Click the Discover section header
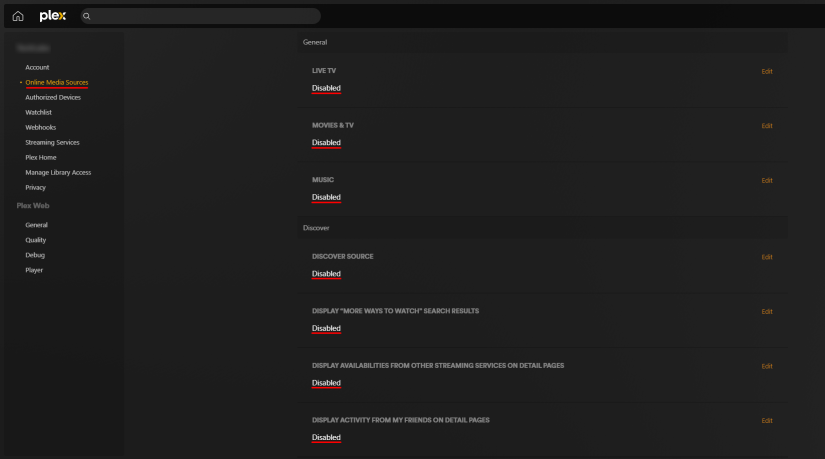 tap(316, 228)
